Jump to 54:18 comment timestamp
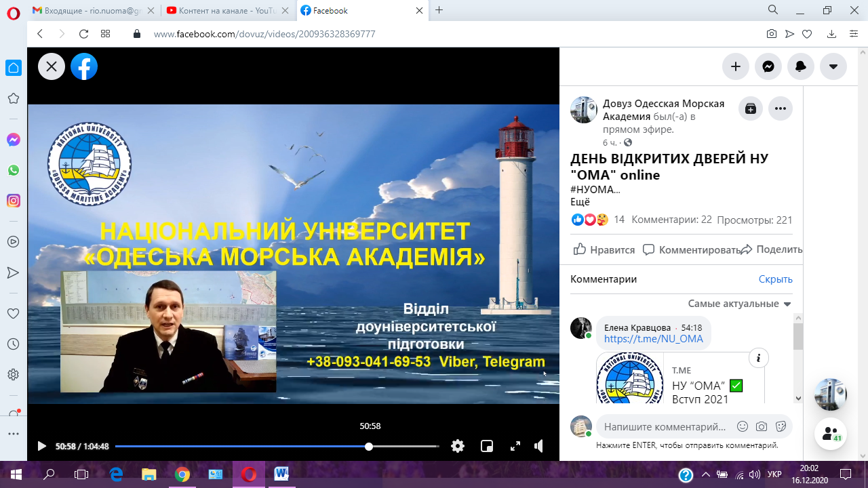Screen dimensions: 868x488 click(x=691, y=327)
